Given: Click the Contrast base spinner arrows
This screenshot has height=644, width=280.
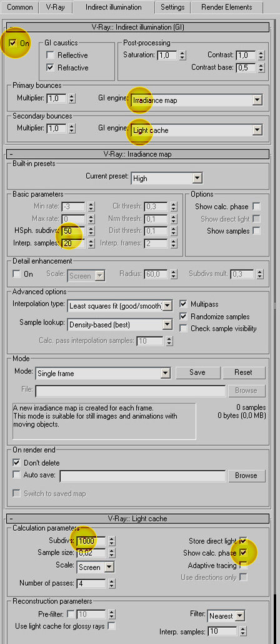Looking at the screenshot, I should 261,68.
